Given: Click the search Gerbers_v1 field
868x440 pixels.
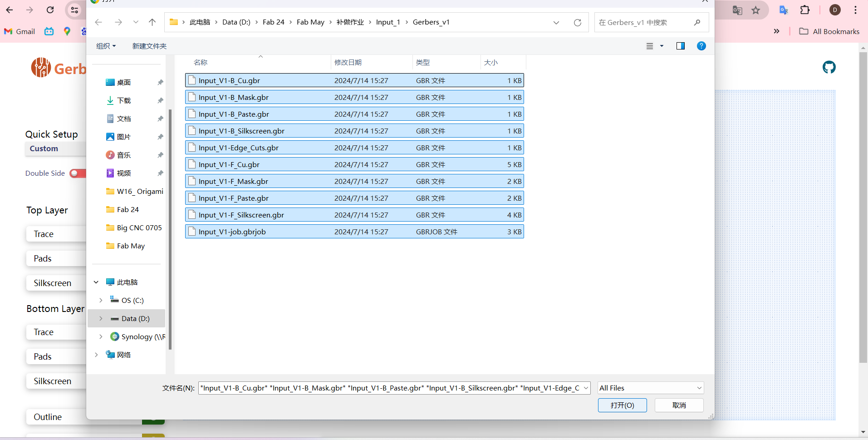Looking at the screenshot, I should tap(651, 22).
